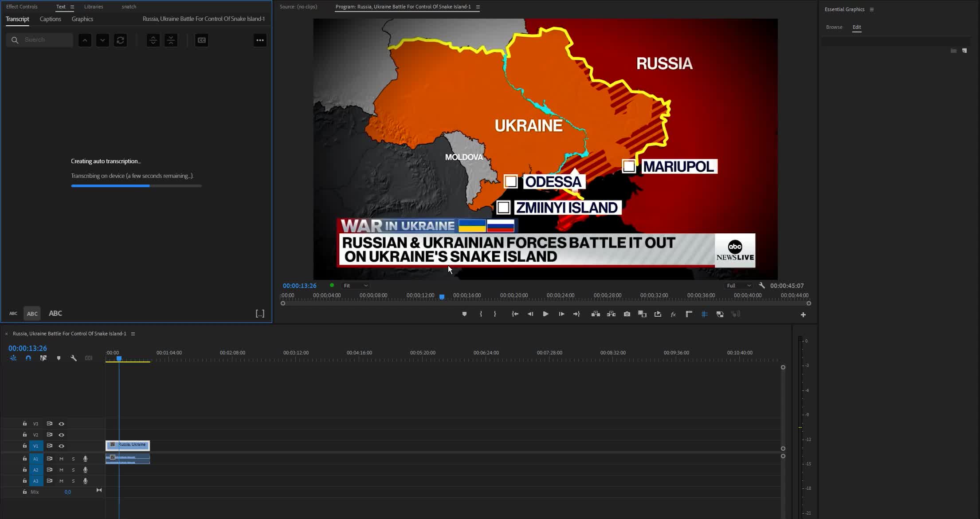Click the CC captions creation button
The height and width of the screenshot is (519, 980).
(x=202, y=40)
